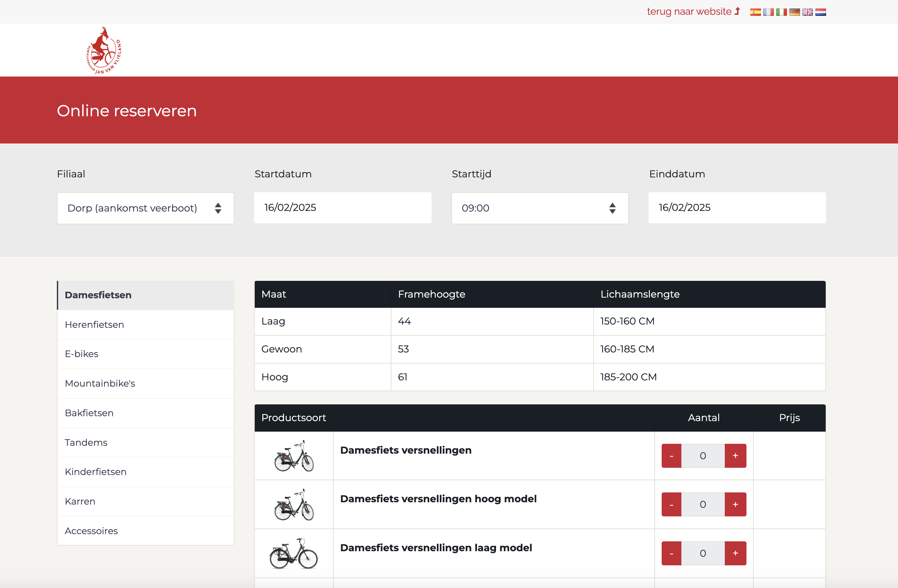Expand the Starttijd 09:00 dropdown
The height and width of the screenshot is (588, 898).
tap(539, 208)
